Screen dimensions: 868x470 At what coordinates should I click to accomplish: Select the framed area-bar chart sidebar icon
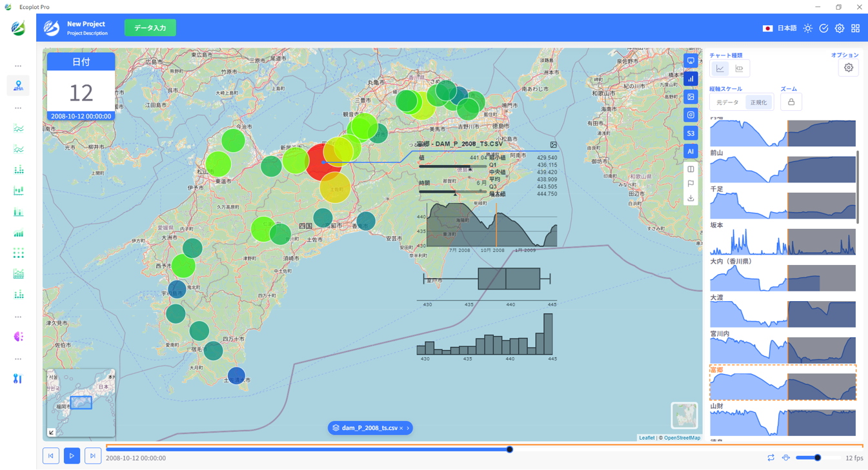point(18,274)
